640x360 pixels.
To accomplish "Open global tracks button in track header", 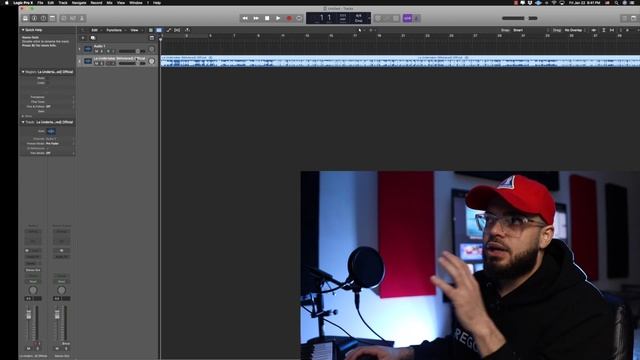I will (152, 38).
